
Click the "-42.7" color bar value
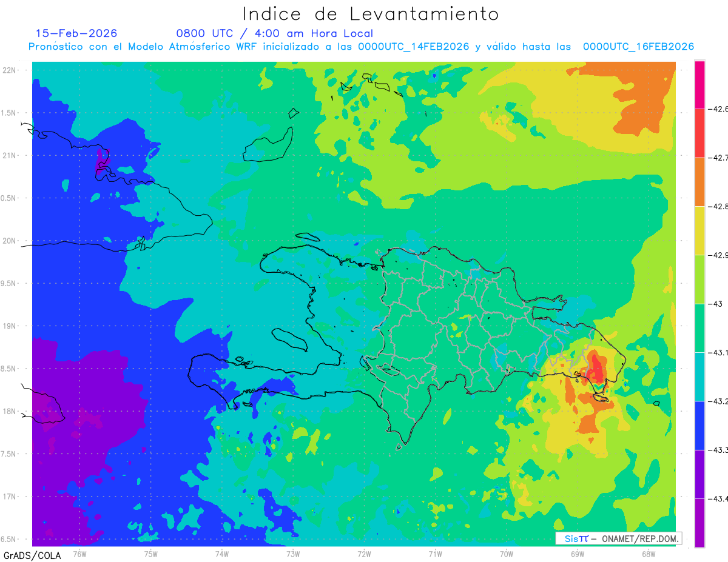(718, 158)
